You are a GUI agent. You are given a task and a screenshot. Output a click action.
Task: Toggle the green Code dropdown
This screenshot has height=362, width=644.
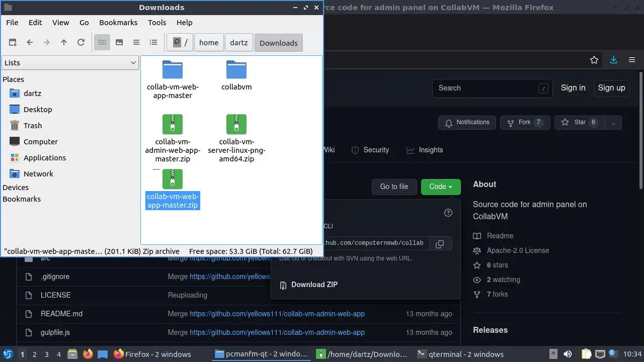tap(441, 187)
